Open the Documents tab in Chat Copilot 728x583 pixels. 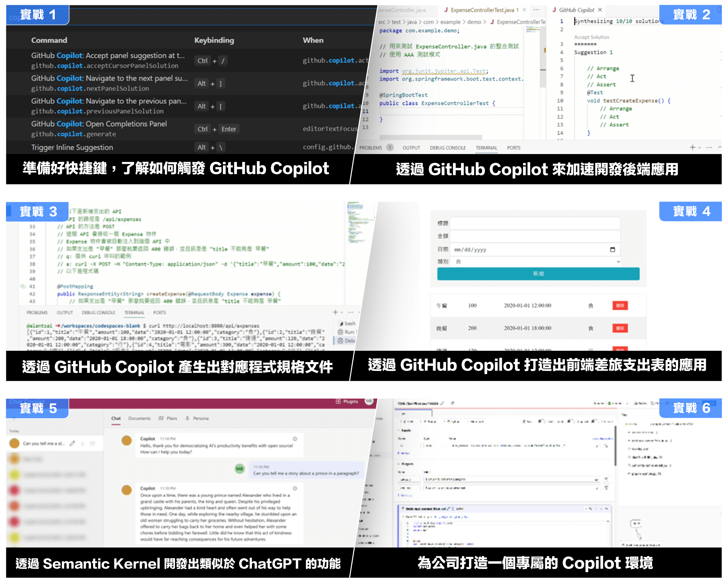click(139, 418)
